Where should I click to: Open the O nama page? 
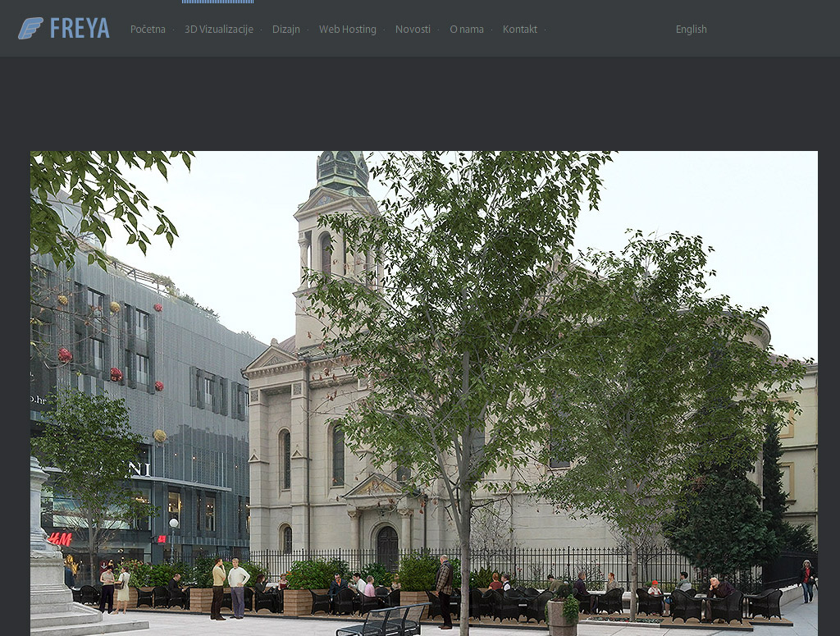click(466, 30)
